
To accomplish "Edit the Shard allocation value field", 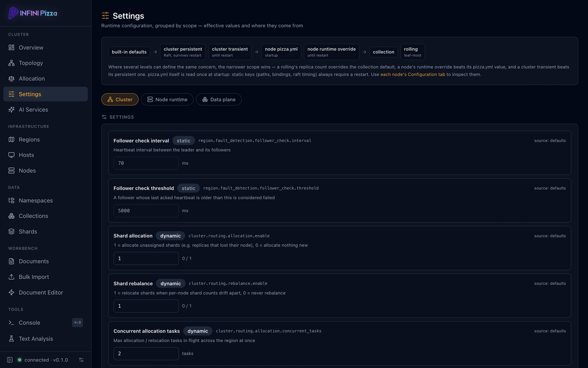I will coord(146,258).
